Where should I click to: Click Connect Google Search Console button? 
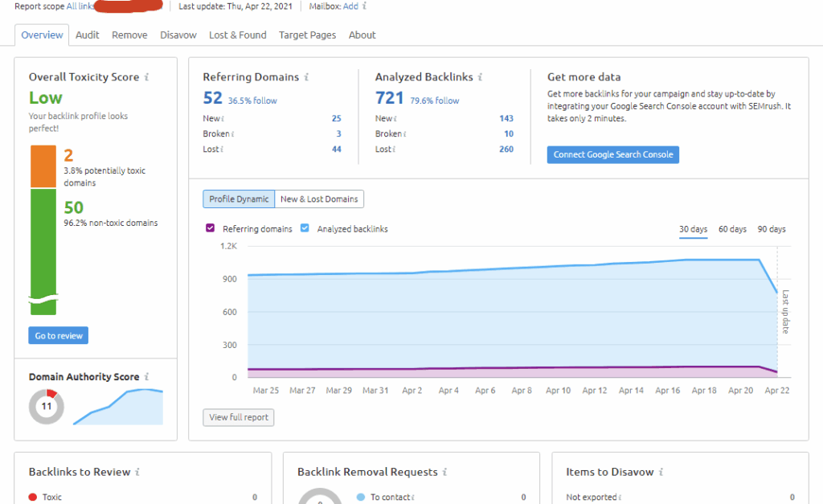612,154
